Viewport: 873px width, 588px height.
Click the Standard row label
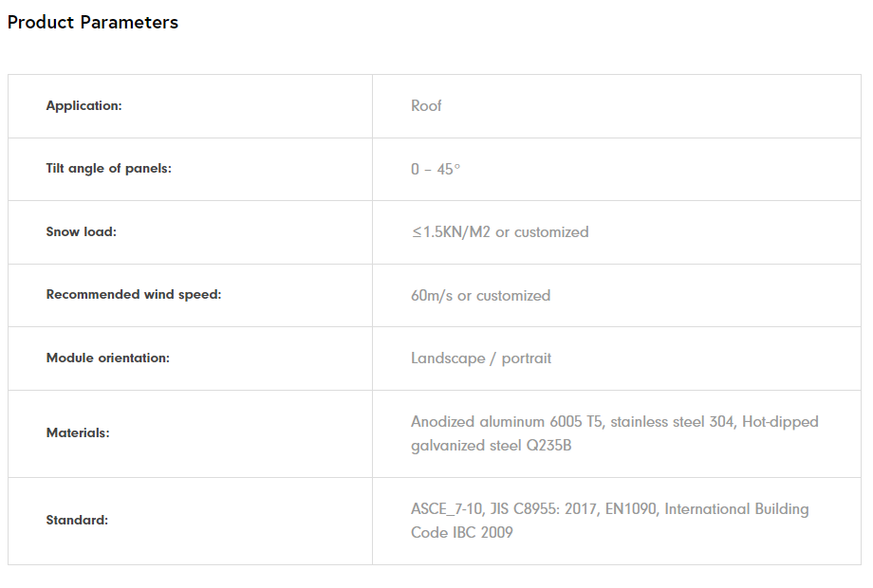(x=77, y=521)
